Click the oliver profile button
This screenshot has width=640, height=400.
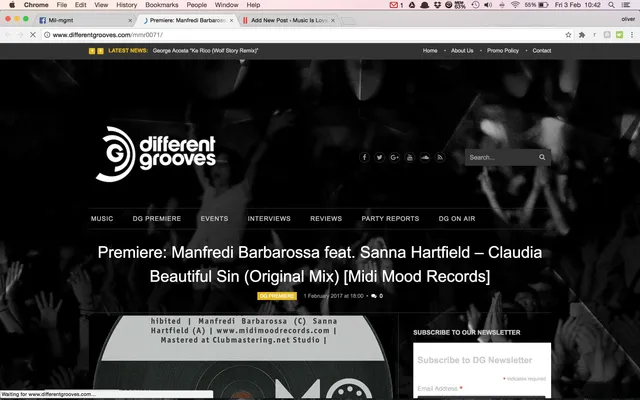[628, 19]
